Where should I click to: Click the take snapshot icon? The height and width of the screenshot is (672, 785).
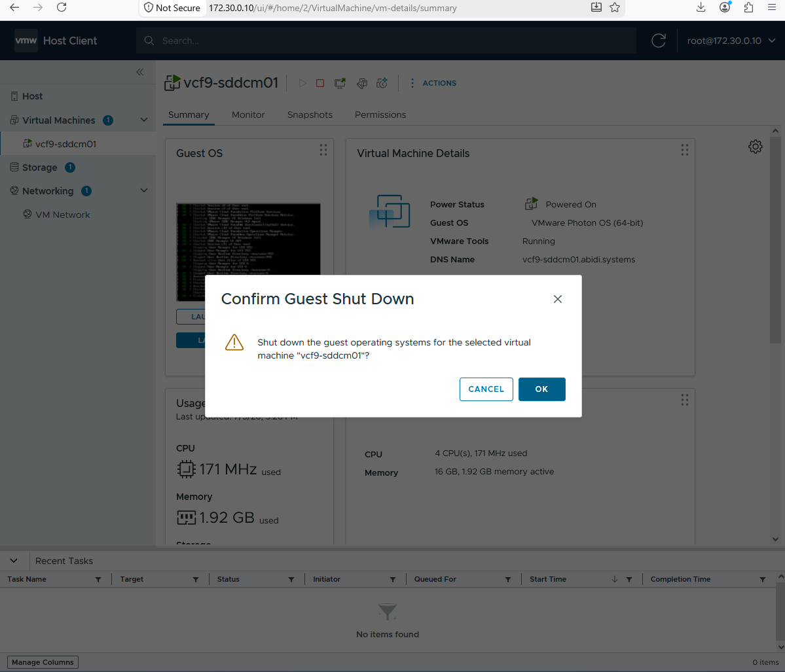coord(382,83)
